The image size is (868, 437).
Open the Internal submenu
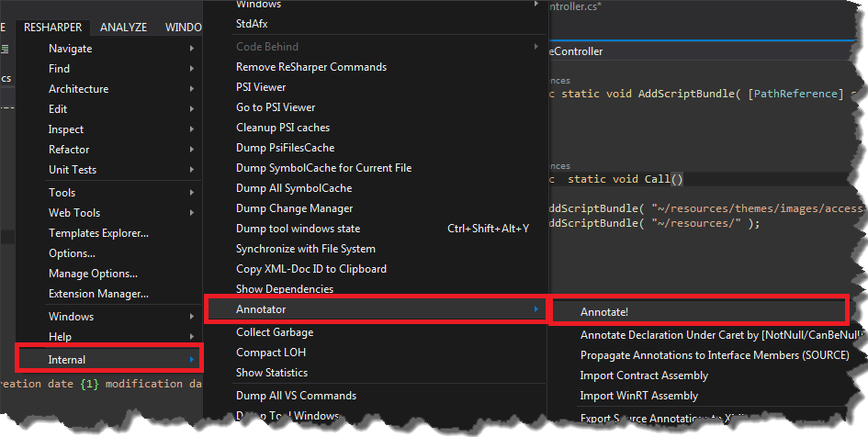[109, 360]
